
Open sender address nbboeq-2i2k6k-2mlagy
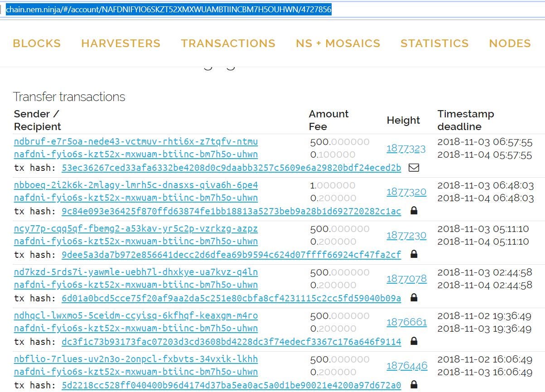(x=136, y=185)
